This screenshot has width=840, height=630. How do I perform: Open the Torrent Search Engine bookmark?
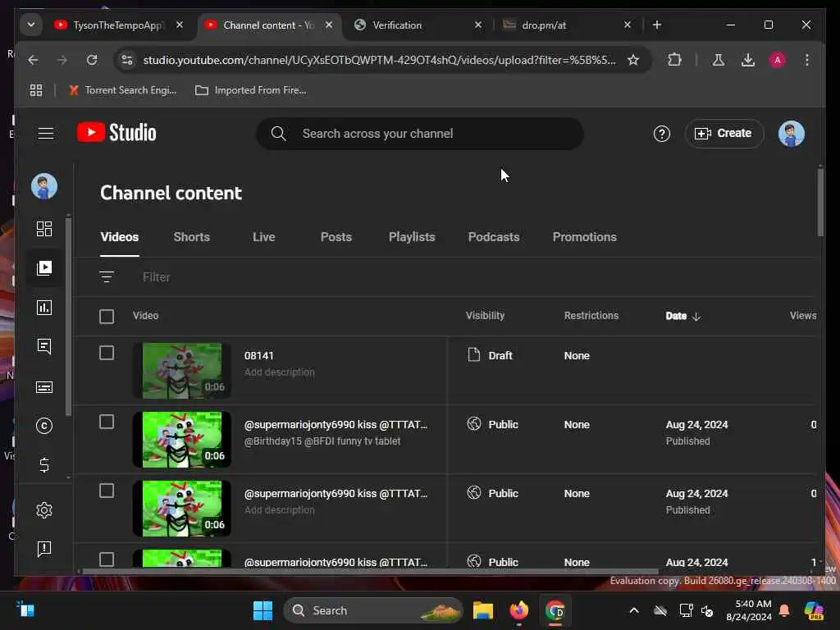123,90
